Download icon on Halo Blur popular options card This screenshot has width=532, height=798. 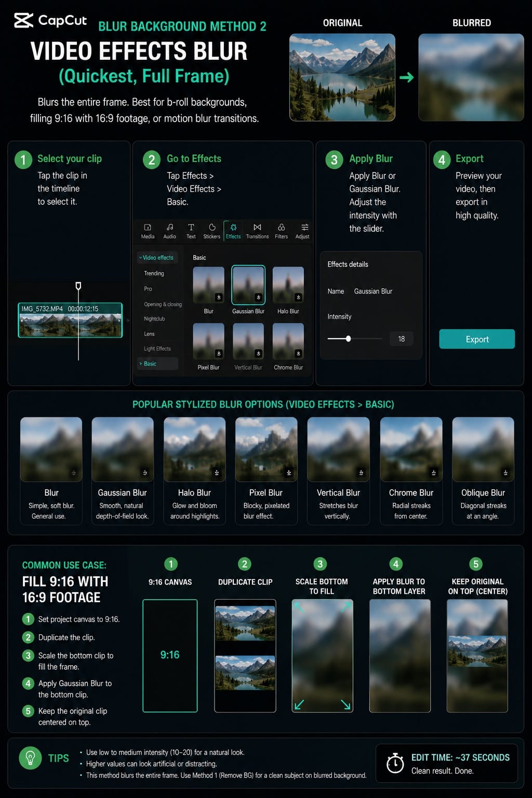pyautogui.click(x=217, y=472)
